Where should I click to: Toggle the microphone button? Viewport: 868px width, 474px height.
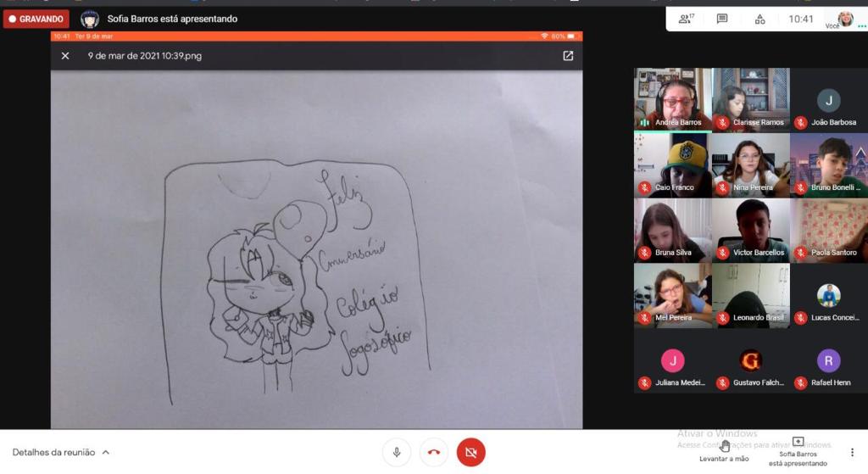397,453
